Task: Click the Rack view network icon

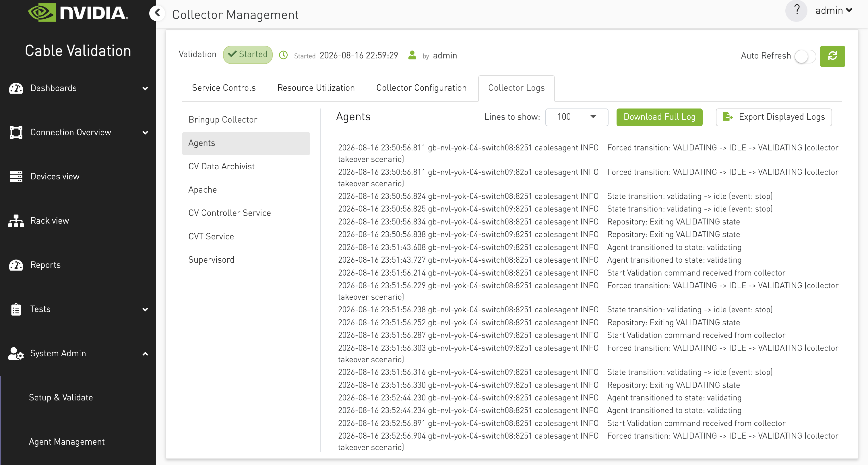Action: (16, 221)
